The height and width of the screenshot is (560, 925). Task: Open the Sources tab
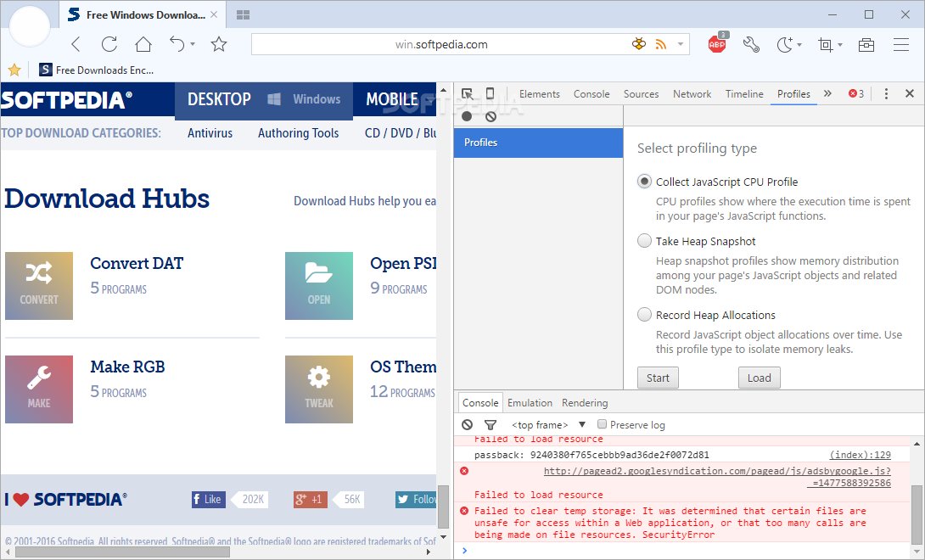point(641,94)
